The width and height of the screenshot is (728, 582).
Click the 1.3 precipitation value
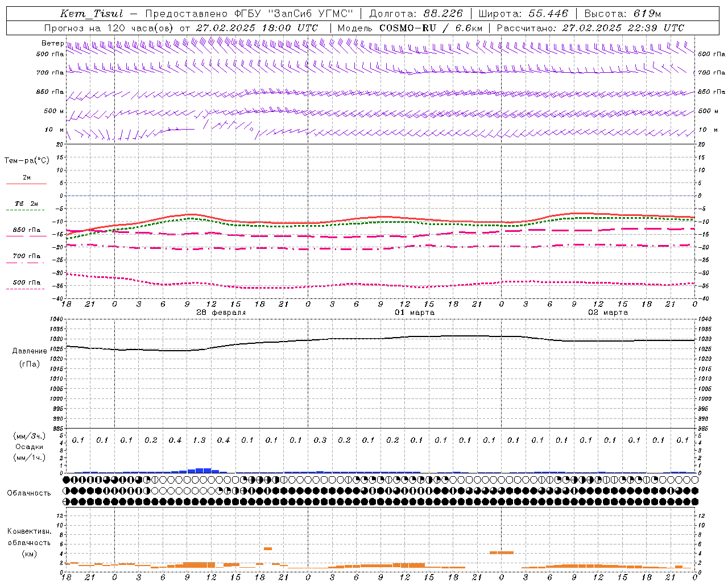pyautogui.click(x=199, y=440)
